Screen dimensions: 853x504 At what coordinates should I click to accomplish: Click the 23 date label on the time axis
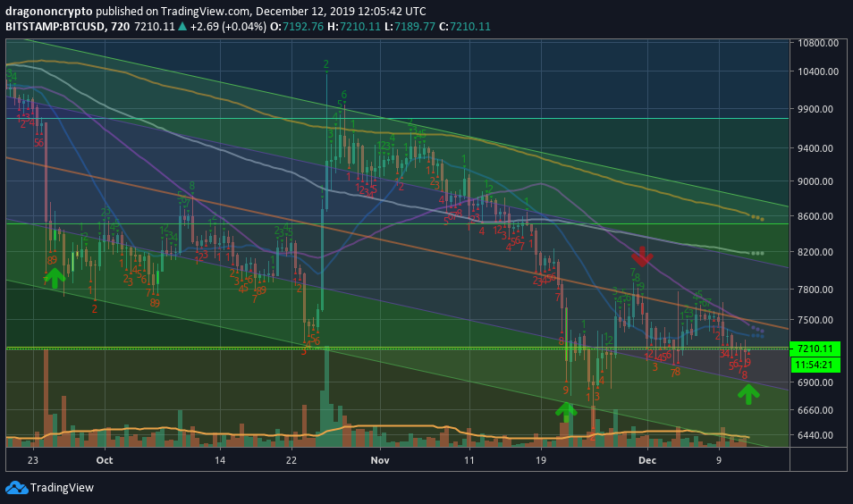pyautogui.click(x=33, y=460)
